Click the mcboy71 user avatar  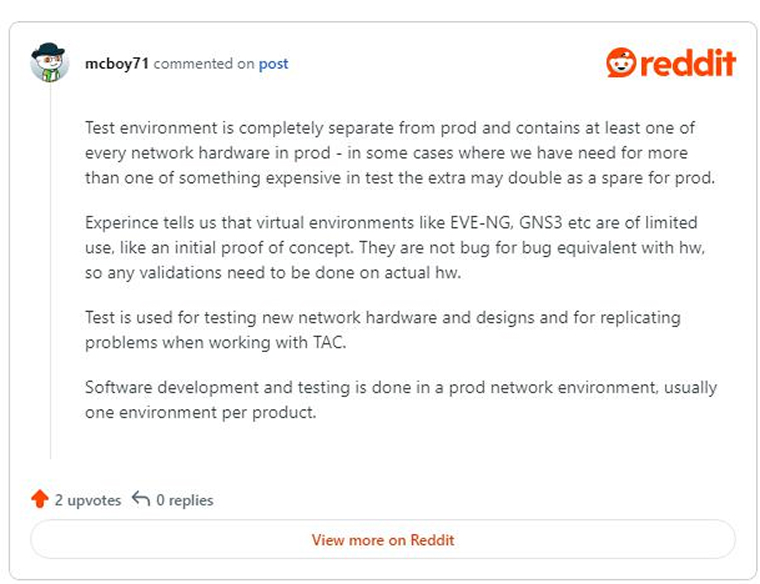[49, 63]
